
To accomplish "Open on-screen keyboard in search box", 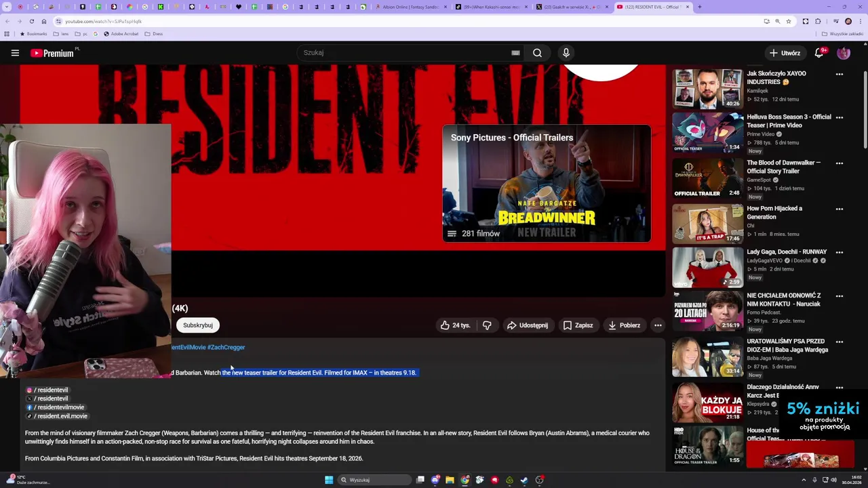I will [x=515, y=53].
